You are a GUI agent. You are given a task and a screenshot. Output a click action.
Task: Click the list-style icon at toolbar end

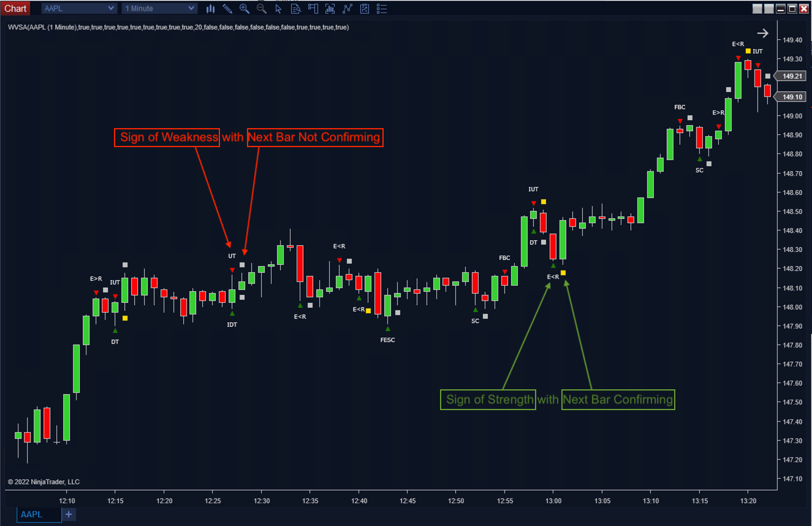coord(382,9)
